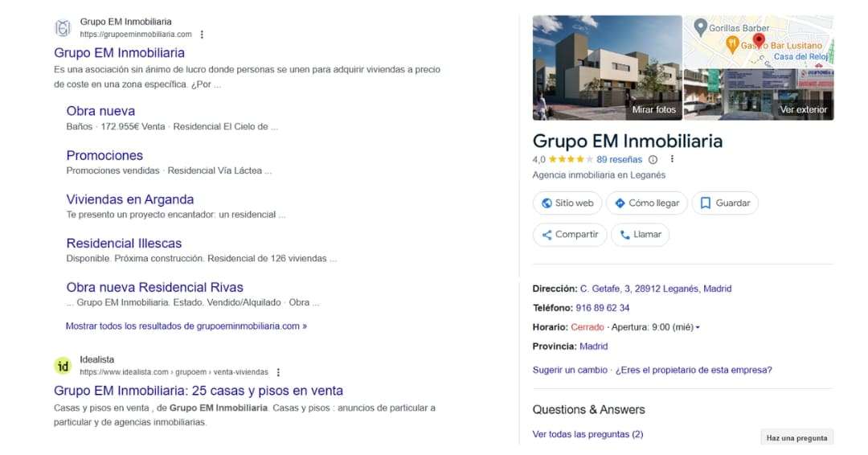Open the Madrid province link

click(593, 346)
